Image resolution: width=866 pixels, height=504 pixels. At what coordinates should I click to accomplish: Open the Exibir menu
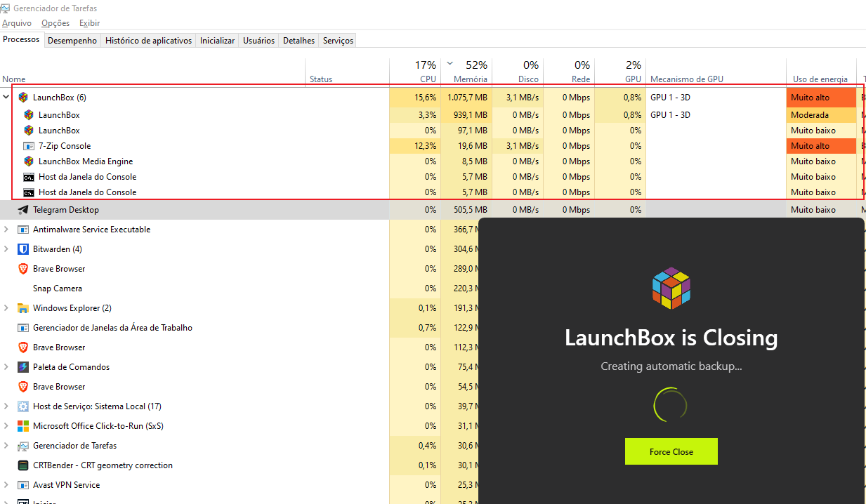click(x=89, y=23)
